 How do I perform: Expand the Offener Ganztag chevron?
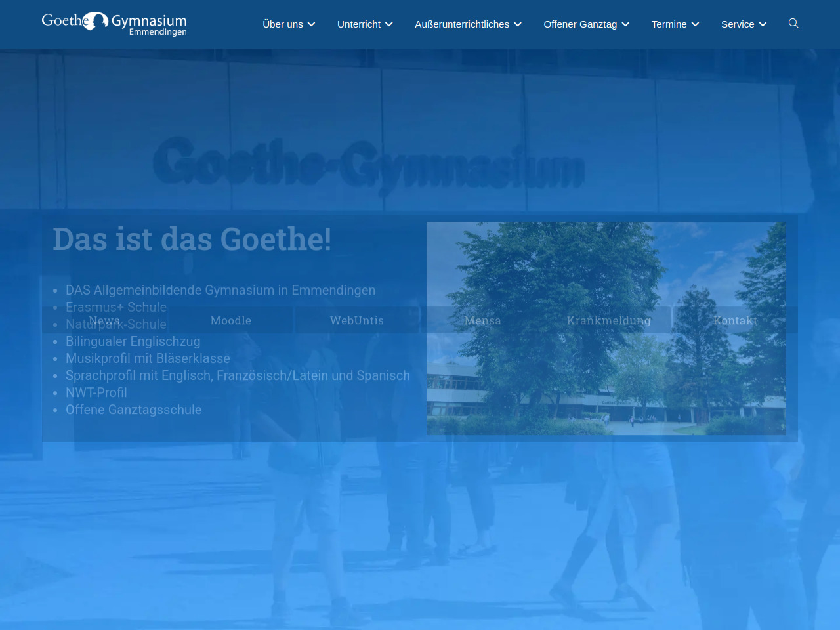coord(625,24)
